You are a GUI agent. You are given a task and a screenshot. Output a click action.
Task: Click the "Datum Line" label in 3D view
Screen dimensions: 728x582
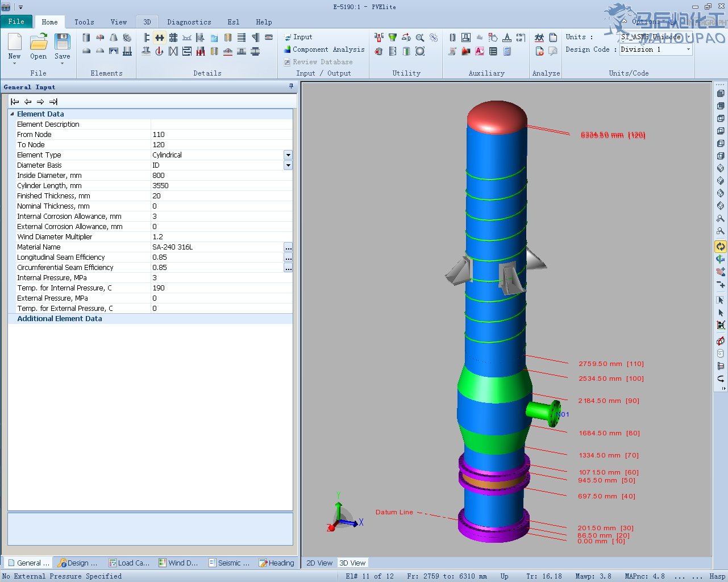(x=394, y=512)
